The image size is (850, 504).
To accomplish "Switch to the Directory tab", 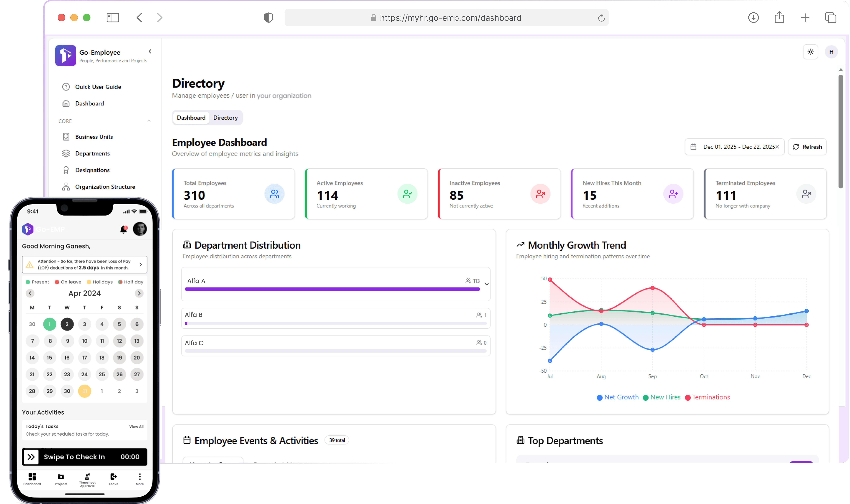I will point(225,118).
